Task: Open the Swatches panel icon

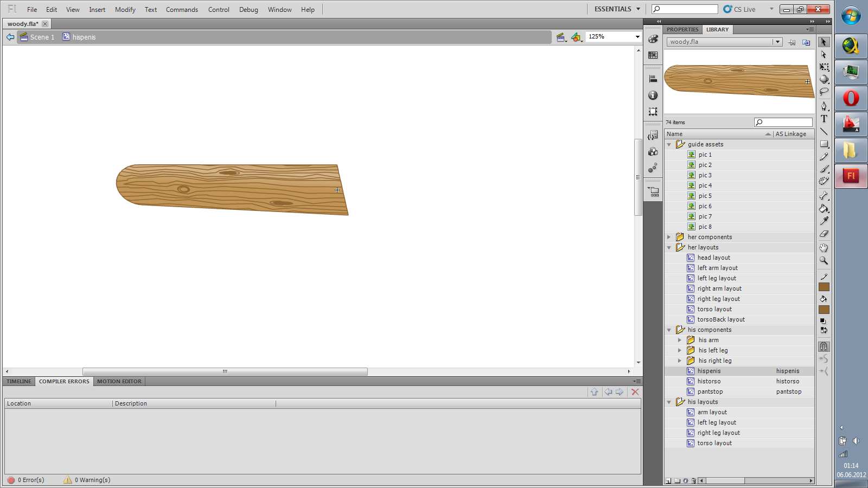Action: 653,55
